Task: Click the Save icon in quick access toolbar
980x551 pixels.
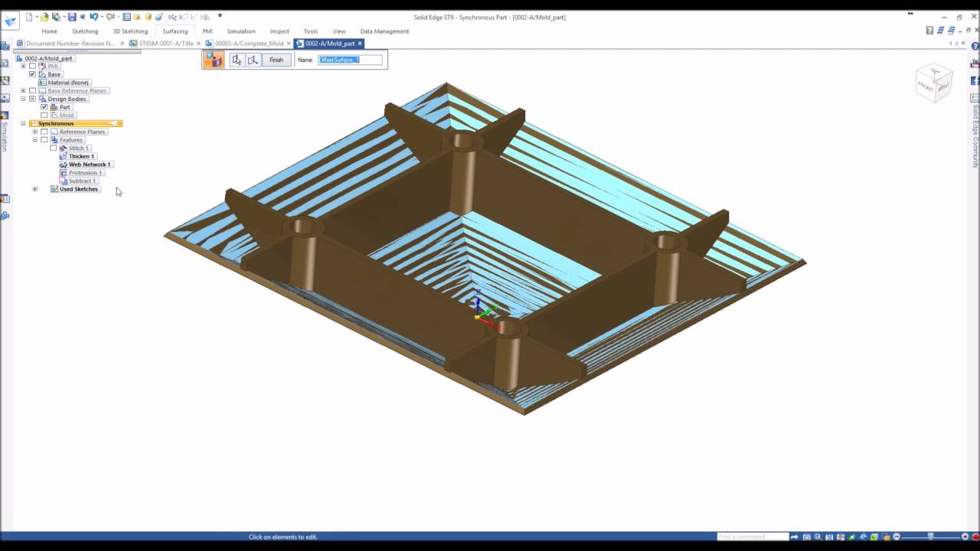Action: pos(71,16)
